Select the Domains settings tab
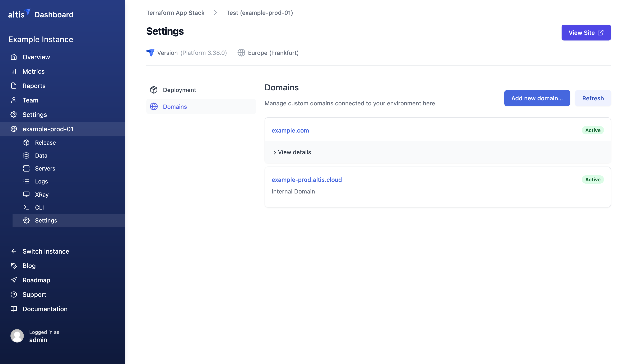This screenshot has height=364, width=632. pyautogui.click(x=201, y=106)
